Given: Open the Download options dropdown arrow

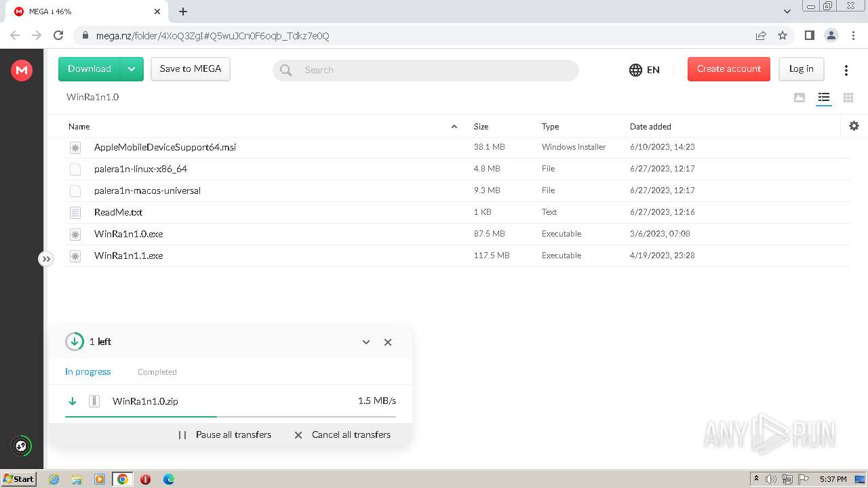Looking at the screenshot, I should pos(132,69).
